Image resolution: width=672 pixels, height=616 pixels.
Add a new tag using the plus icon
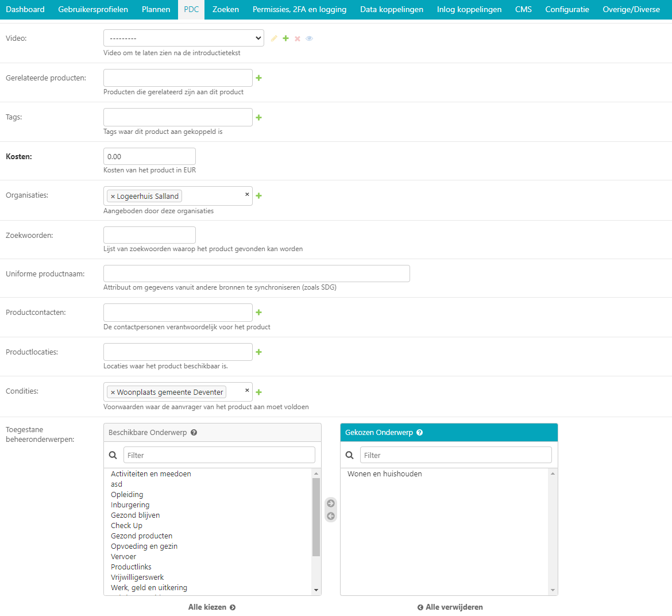[x=258, y=118]
